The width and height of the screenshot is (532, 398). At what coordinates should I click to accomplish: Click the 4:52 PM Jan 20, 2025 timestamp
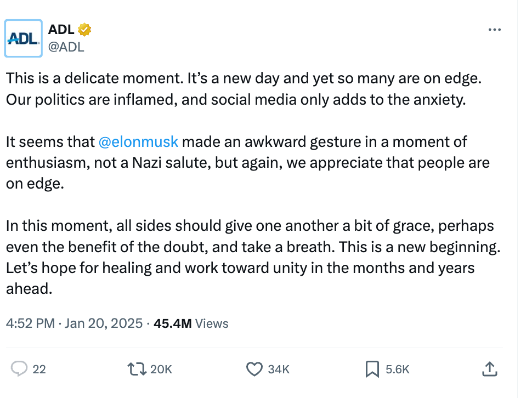pos(74,323)
